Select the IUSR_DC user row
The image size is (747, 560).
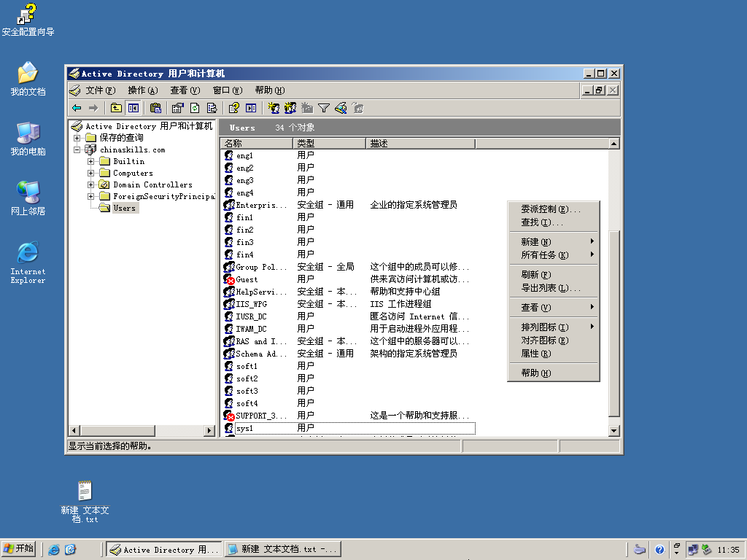tap(349, 316)
